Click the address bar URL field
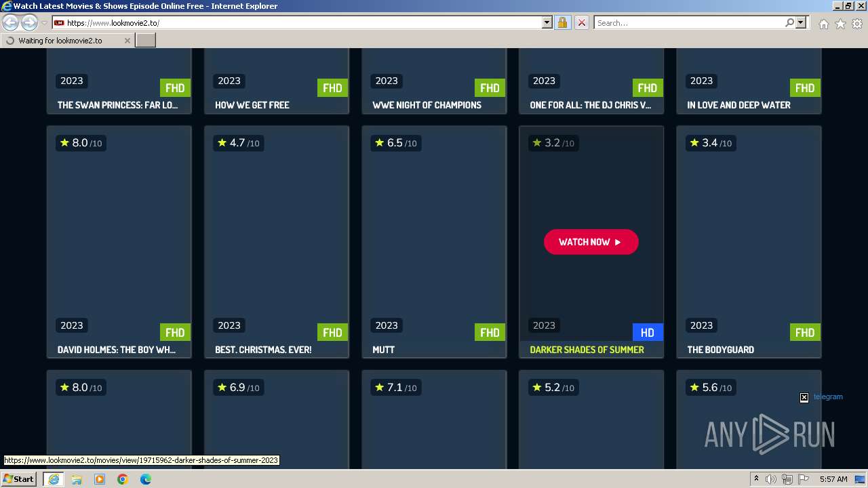 (302, 22)
